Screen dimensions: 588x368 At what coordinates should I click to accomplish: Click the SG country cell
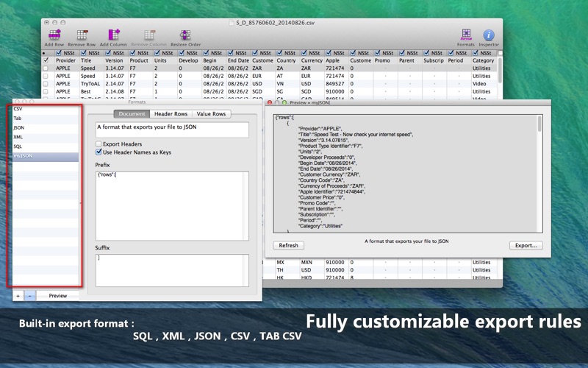tap(287, 91)
